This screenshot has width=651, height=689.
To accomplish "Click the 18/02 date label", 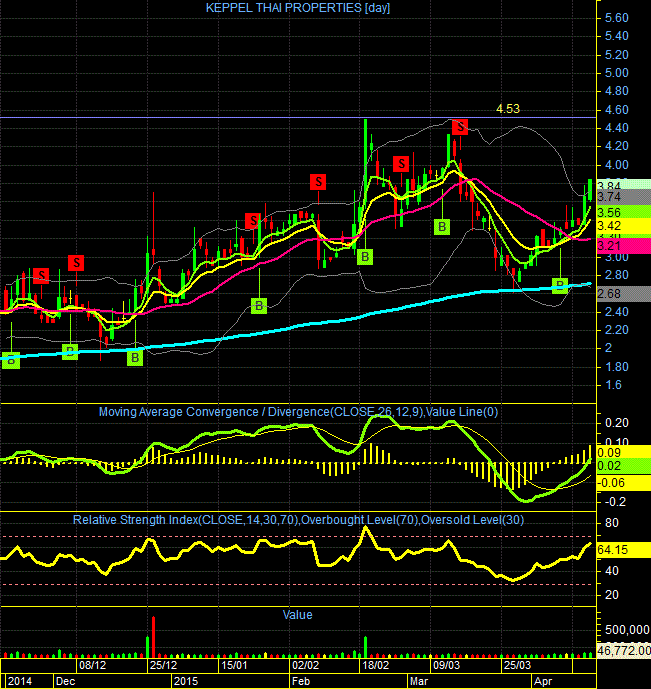I will tap(376, 665).
